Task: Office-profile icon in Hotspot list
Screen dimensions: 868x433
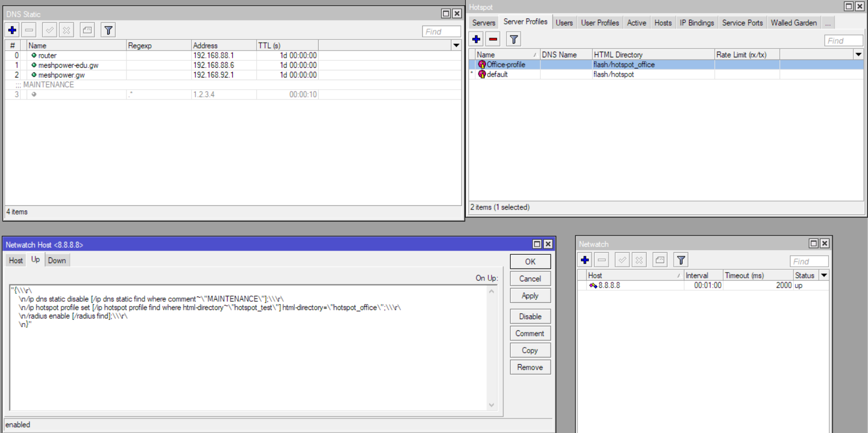Action: tap(482, 65)
